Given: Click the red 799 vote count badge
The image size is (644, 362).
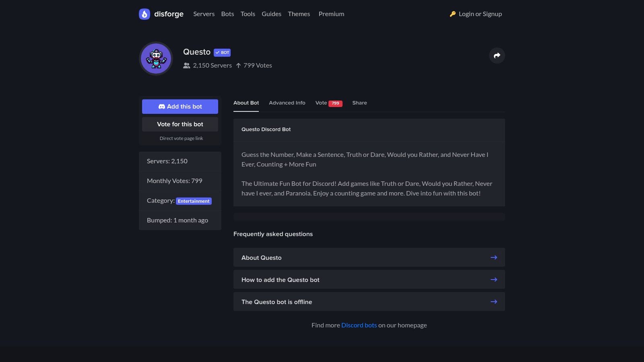Looking at the screenshot, I should (335, 103).
